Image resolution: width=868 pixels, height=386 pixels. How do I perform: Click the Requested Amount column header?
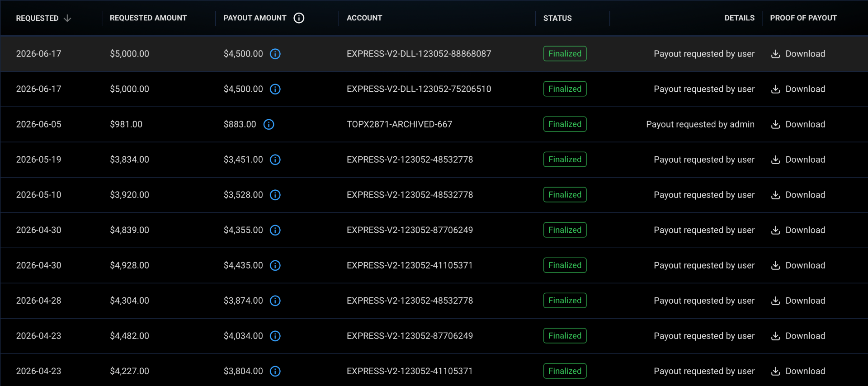point(148,18)
